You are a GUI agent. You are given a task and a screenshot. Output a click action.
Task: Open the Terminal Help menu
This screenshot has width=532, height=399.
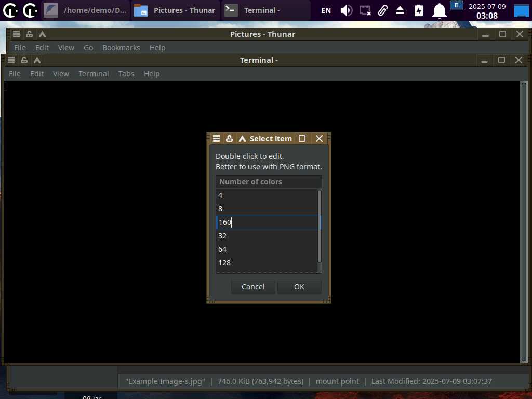click(152, 74)
